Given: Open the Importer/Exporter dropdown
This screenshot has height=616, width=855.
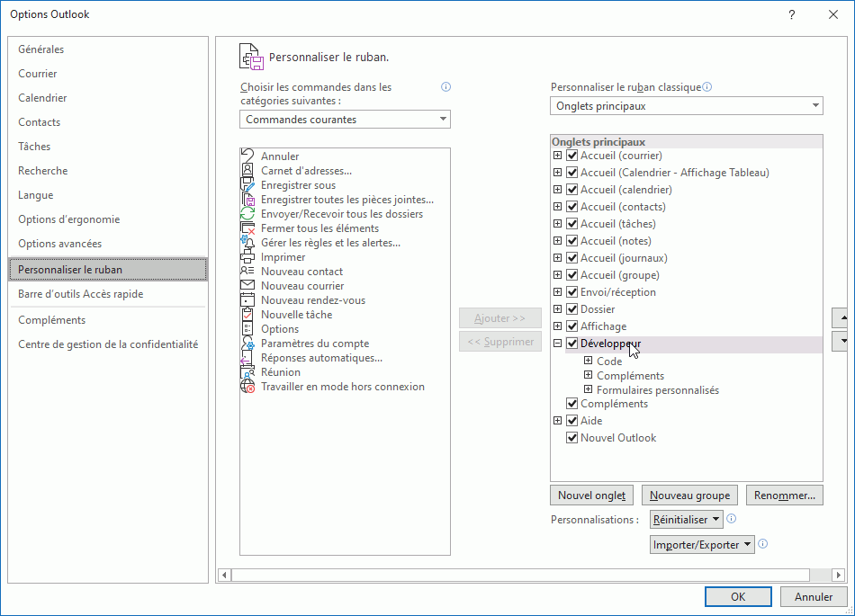Looking at the screenshot, I should click(x=702, y=544).
